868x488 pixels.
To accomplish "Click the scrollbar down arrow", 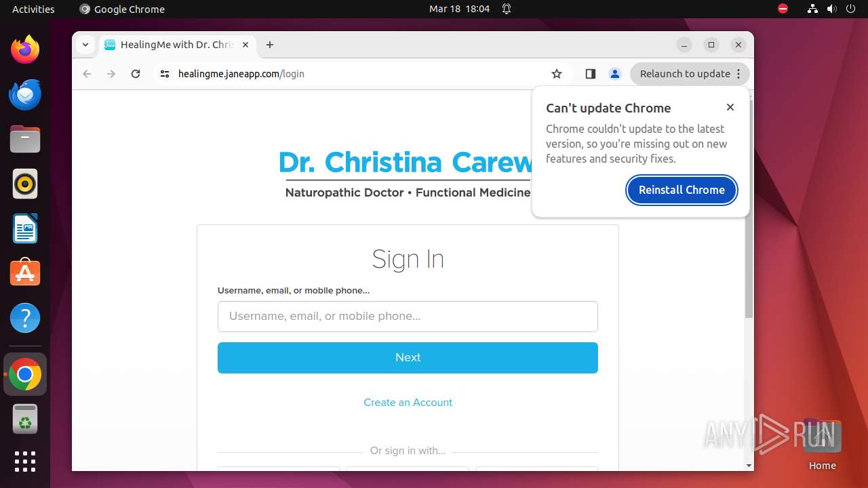I will (749, 466).
